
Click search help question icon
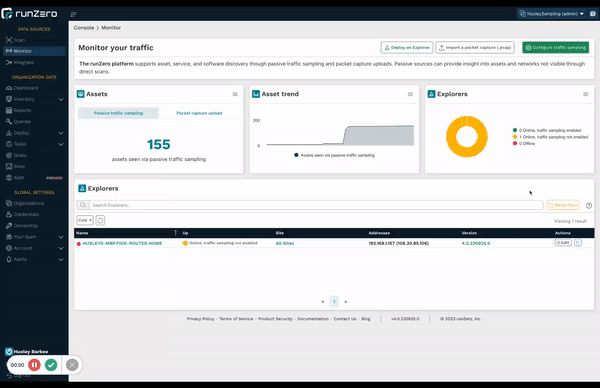589,205
